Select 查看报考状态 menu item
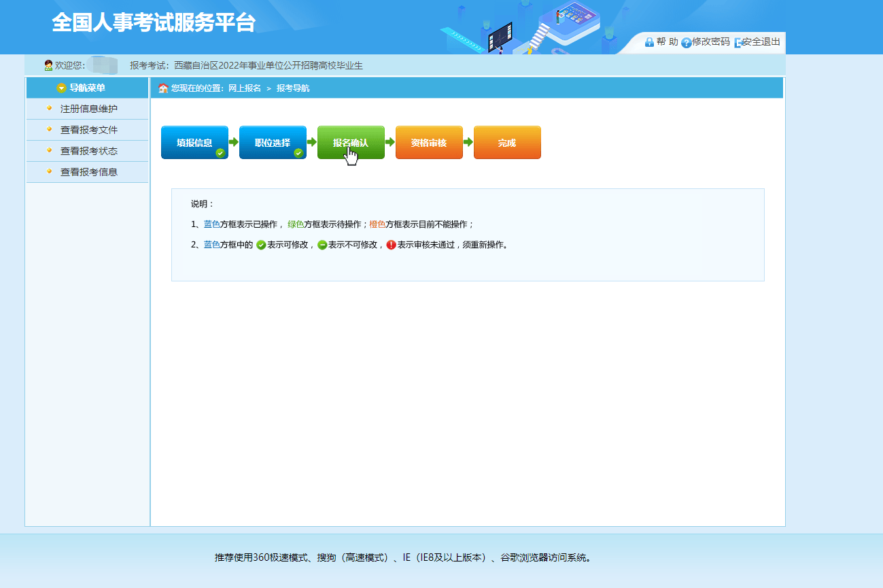 pyautogui.click(x=88, y=151)
